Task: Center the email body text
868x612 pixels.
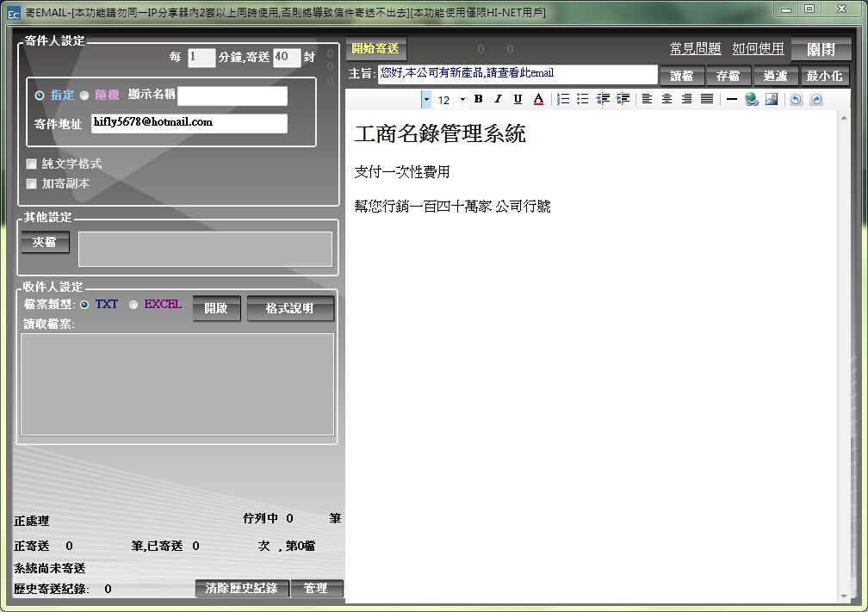Action: 666,99
